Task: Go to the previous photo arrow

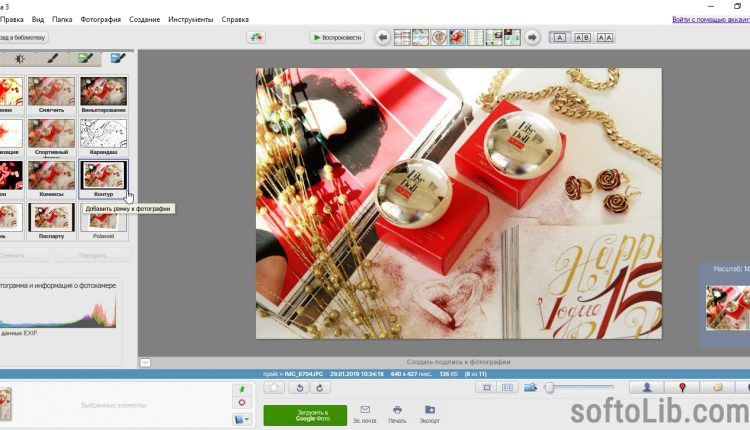Action: click(383, 37)
